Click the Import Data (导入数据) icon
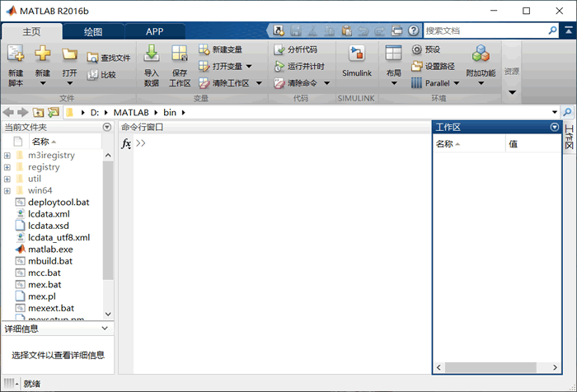Viewport: 577px width, 392px height. (x=151, y=54)
